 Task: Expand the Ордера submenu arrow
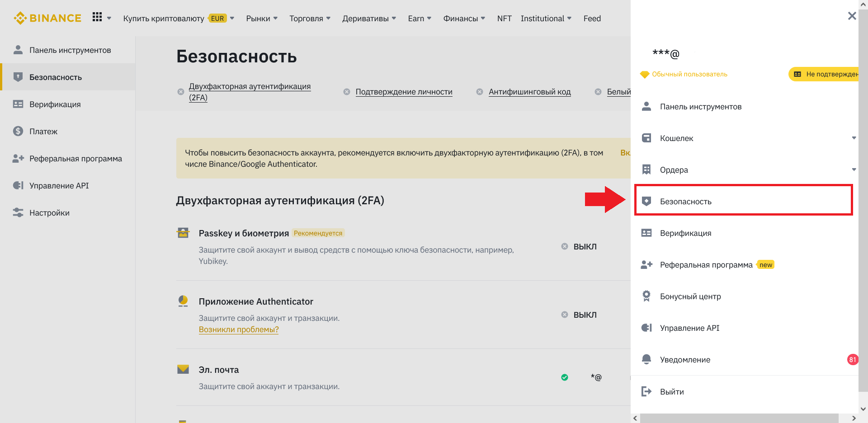854,169
